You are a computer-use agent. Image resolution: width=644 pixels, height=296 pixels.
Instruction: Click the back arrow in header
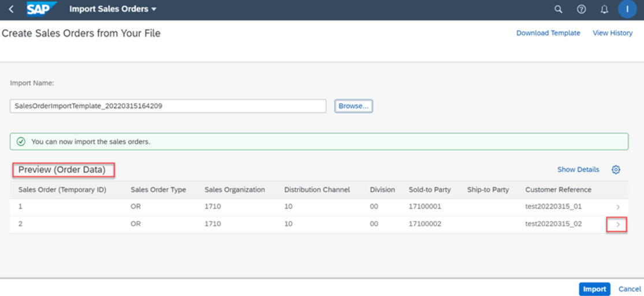pos(11,9)
